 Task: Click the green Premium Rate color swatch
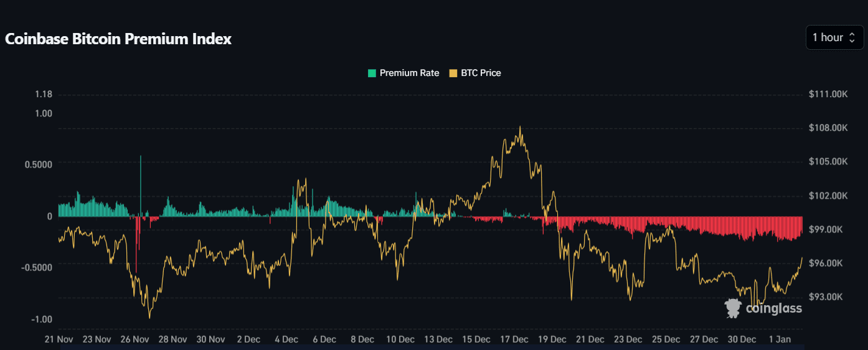(x=372, y=73)
